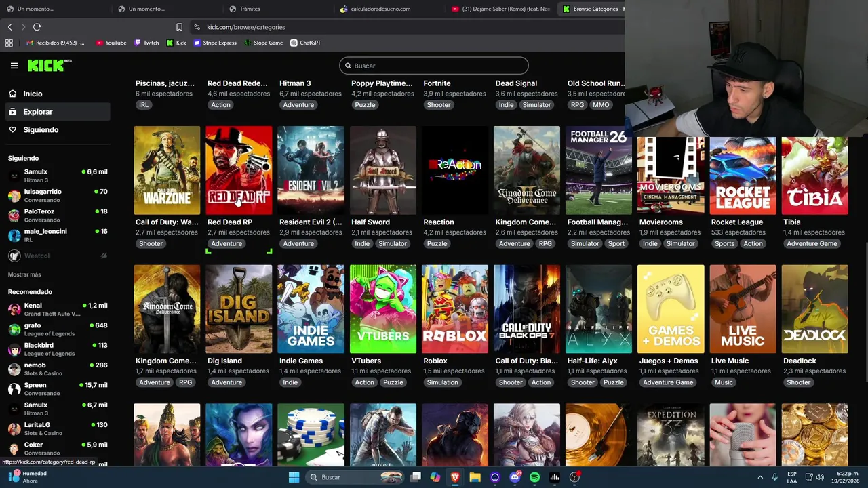This screenshot has height=488, width=868.
Task: Open Resident Evil 2 category cover
Action: (311, 170)
